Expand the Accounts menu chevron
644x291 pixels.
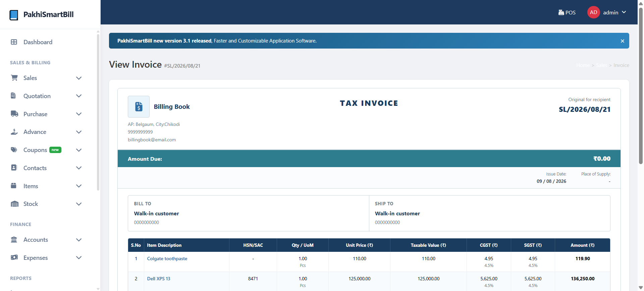(x=79, y=240)
